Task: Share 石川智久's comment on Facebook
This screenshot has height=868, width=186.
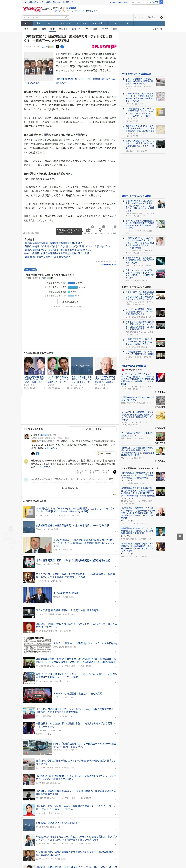Action: point(38,454)
